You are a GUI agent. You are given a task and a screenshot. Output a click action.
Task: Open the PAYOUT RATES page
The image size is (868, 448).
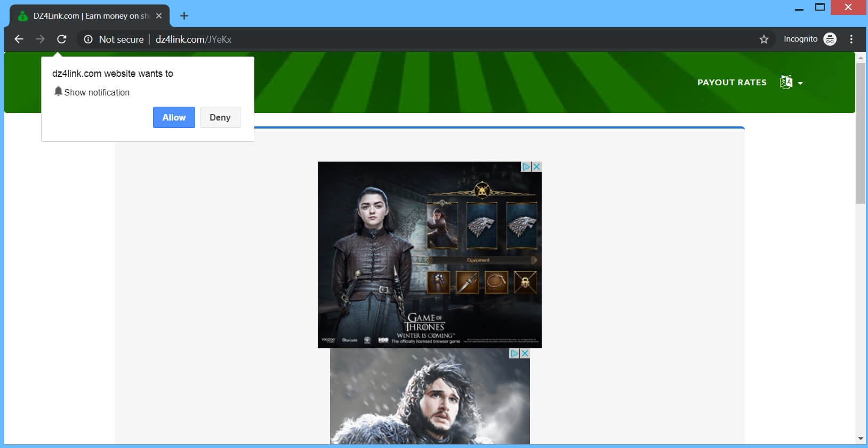(x=732, y=82)
